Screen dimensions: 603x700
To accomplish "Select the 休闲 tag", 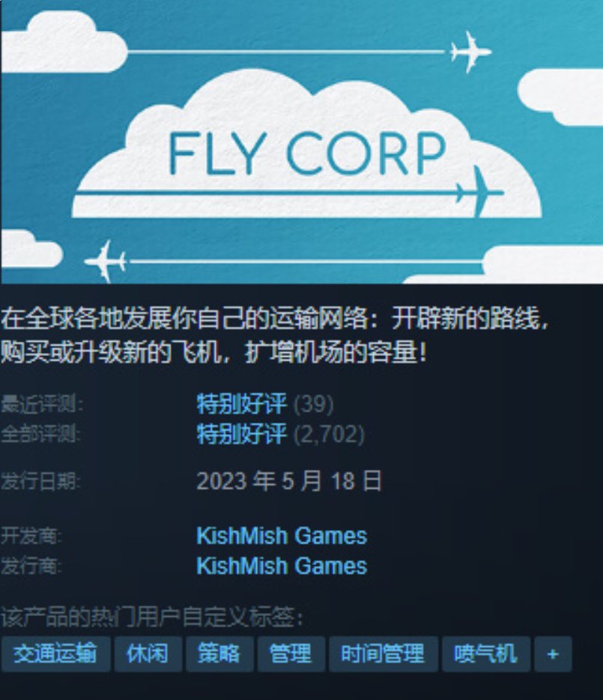I will point(148,654).
